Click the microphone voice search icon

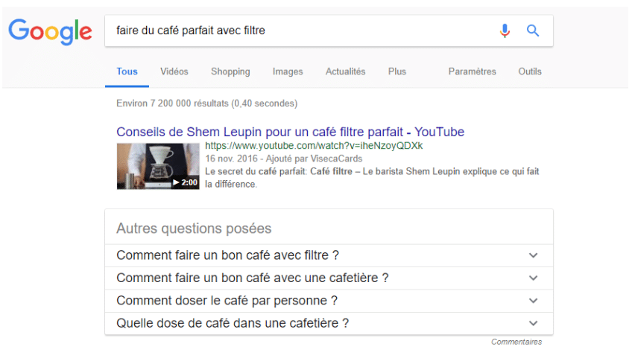click(x=505, y=31)
